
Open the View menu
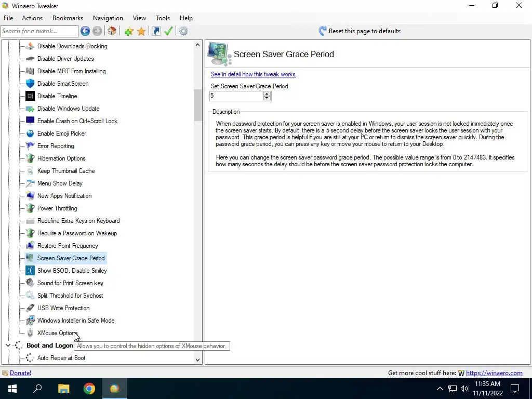coord(139,18)
